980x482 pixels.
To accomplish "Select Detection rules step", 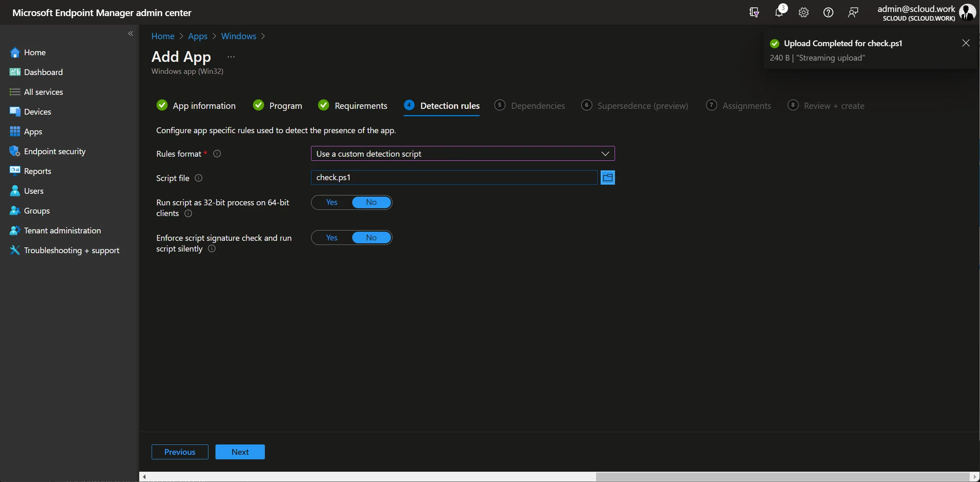I will [442, 106].
